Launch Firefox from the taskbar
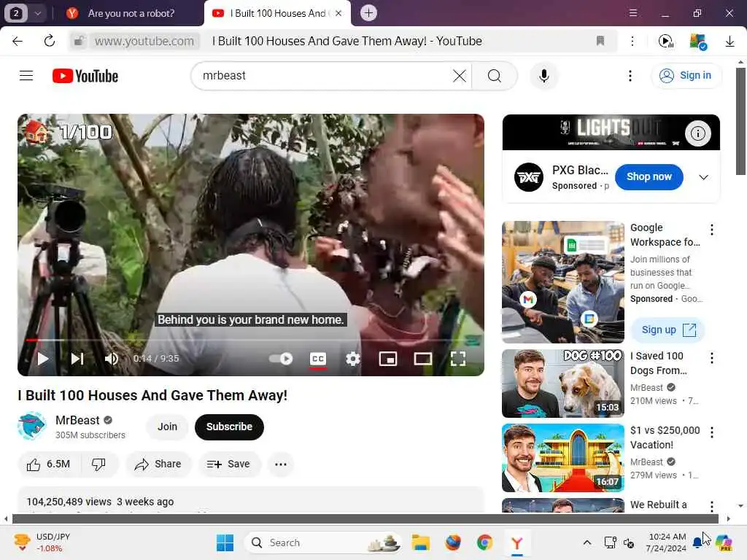This screenshot has height=560, width=747. coord(452,542)
